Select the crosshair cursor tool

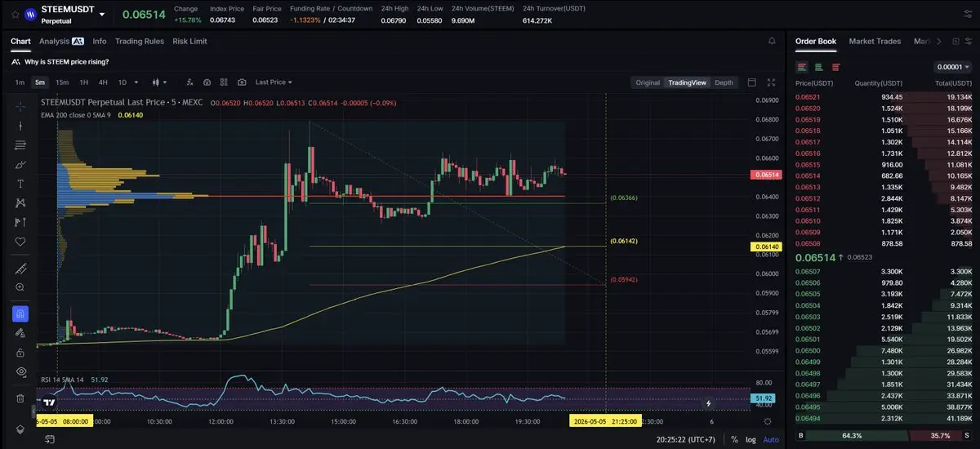(20, 106)
